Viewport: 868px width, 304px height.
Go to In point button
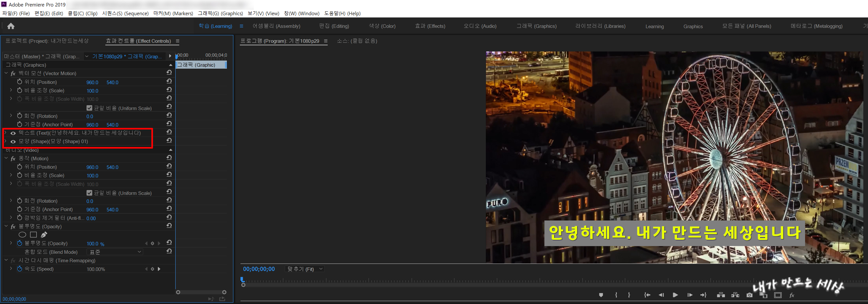pos(647,295)
